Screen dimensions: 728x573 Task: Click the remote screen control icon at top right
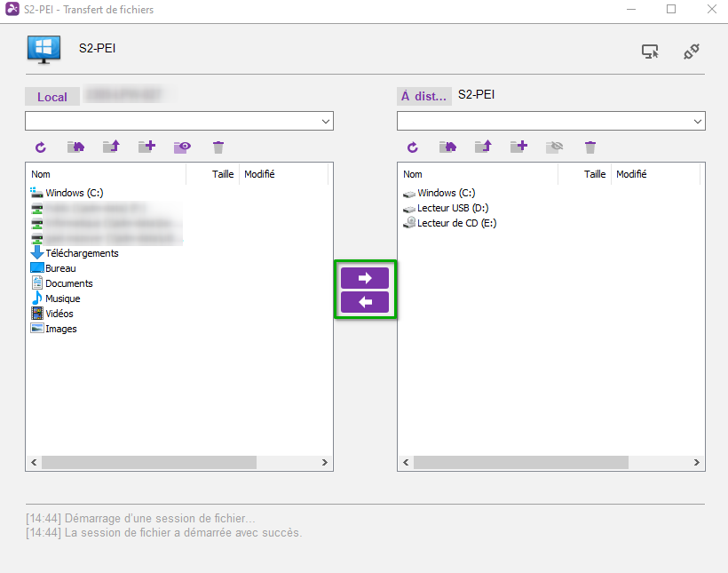(x=651, y=52)
